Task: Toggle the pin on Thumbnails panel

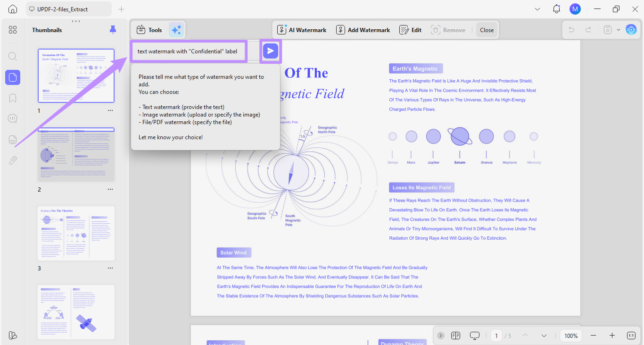Action: (113, 30)
